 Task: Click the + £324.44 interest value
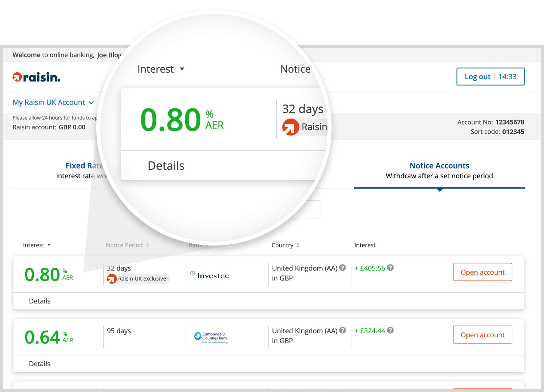tap(370, 331)
